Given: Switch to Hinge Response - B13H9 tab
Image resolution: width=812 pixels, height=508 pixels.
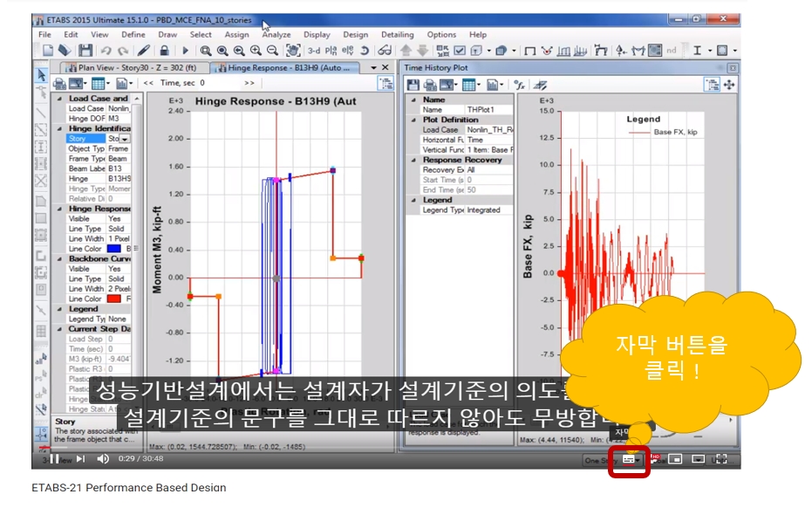Looking at the screenshot, I should [x=287, y=68].
